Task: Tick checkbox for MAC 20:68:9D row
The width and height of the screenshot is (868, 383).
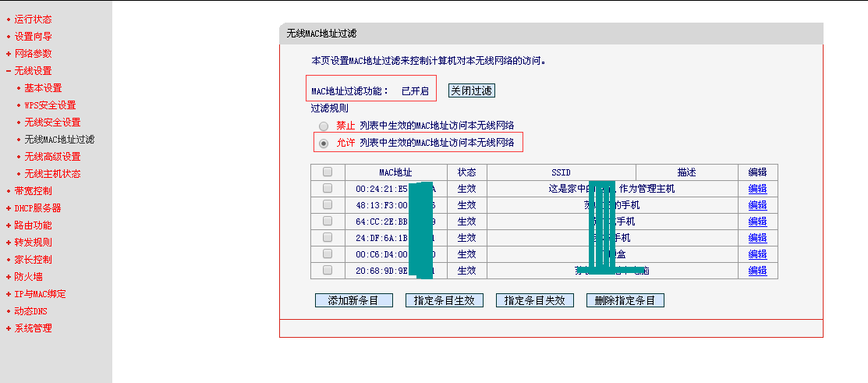Action: [x=328, y=270]
